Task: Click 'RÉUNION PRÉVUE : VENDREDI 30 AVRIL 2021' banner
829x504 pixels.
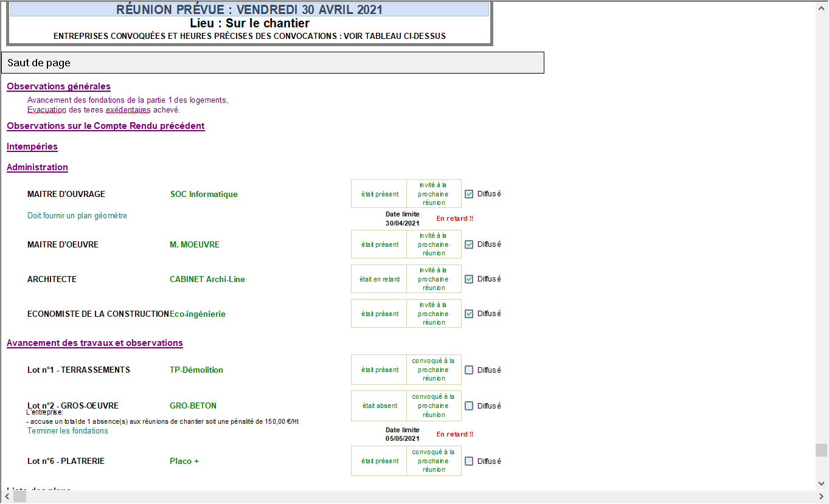Action: [x=249, y=9]
